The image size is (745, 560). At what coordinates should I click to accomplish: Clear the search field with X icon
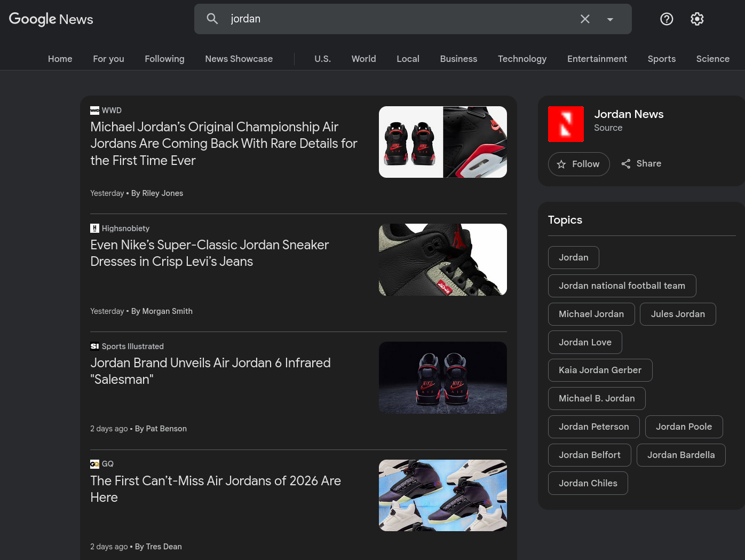[585, 19]
